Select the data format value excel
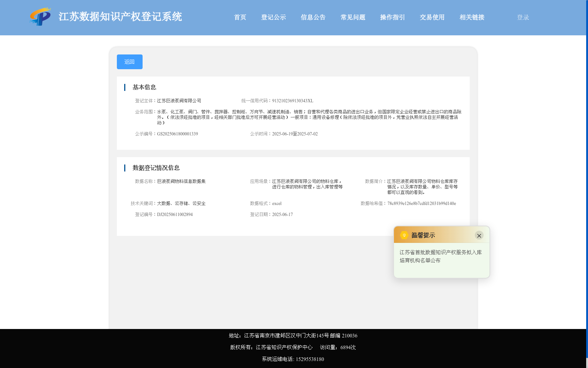This screenshot has width=588, height=368. point(277,204)
